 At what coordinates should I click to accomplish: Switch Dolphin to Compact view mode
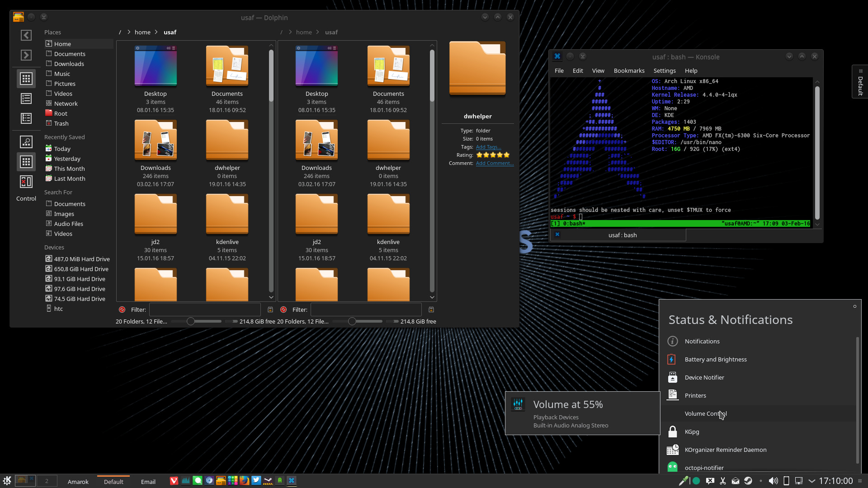point(26,99)
